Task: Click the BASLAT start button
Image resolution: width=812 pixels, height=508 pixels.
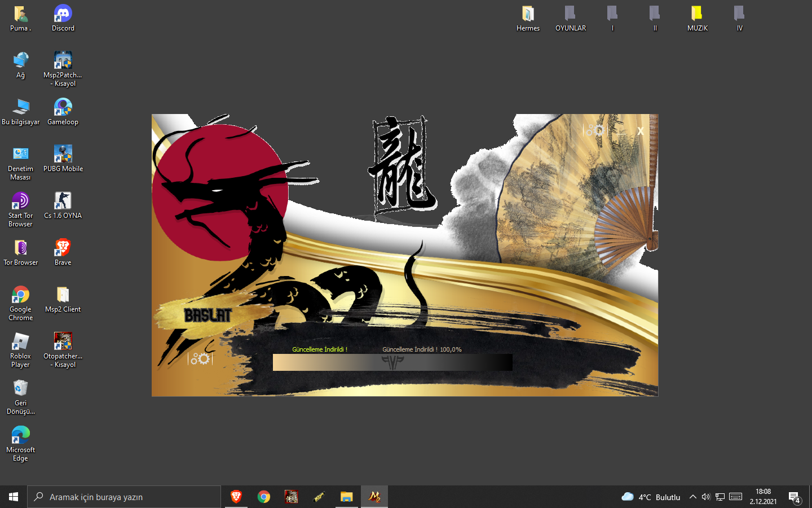Action: point(208,316)
